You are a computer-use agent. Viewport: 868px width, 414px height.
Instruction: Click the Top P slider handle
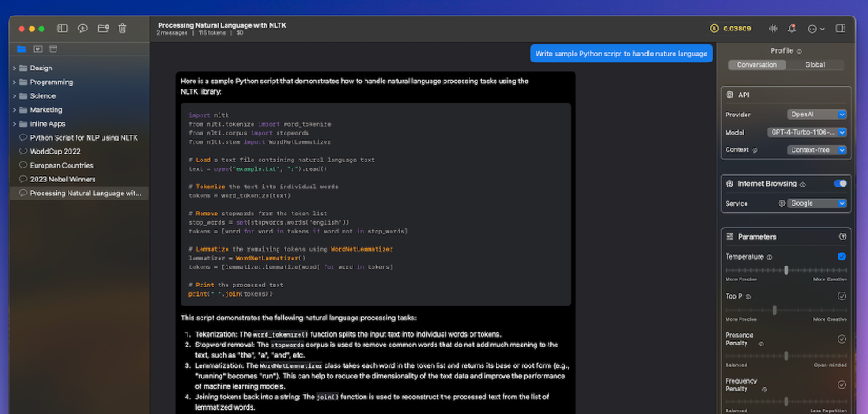[774, 310]
